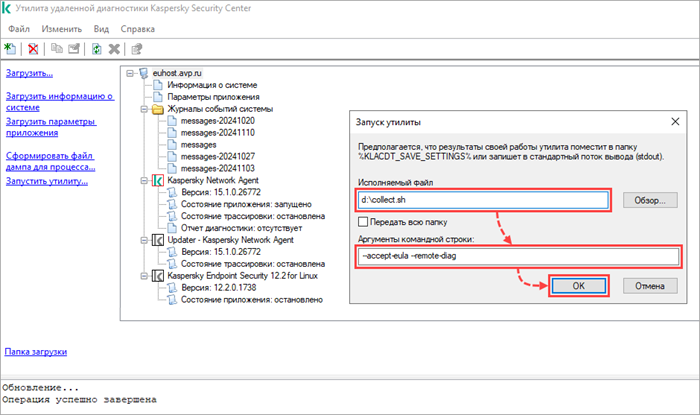Image resolution: width=700 pixels, height=415 pixels.
Task: Click the page icon beside Информация о системе
Action: (x=158, y=85)
